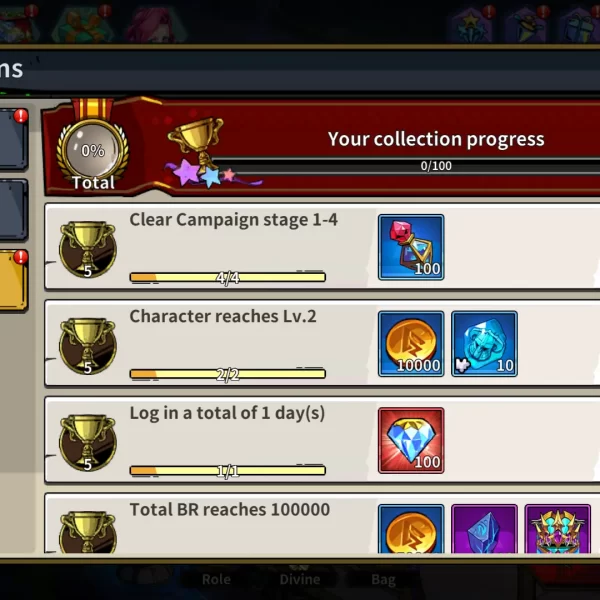Image resolution: width=600 pixels, height=600 pixels.
Task: Tap the trophy beside Character reaches Lv.2
Action: coord(88,346)
